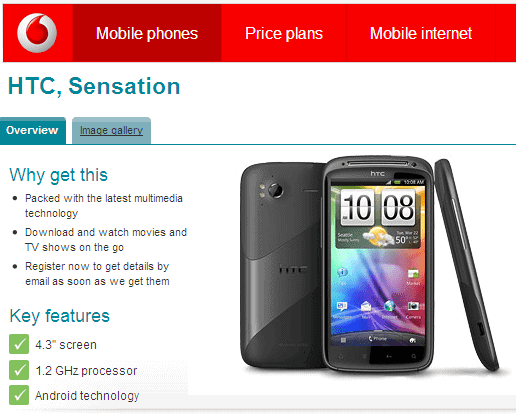Click the green checkmark beside Android technology

click(x=19, y=395)
